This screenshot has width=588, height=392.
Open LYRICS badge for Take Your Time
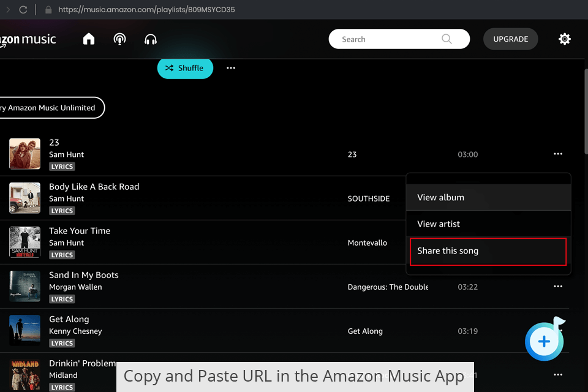tap(62, 255)
